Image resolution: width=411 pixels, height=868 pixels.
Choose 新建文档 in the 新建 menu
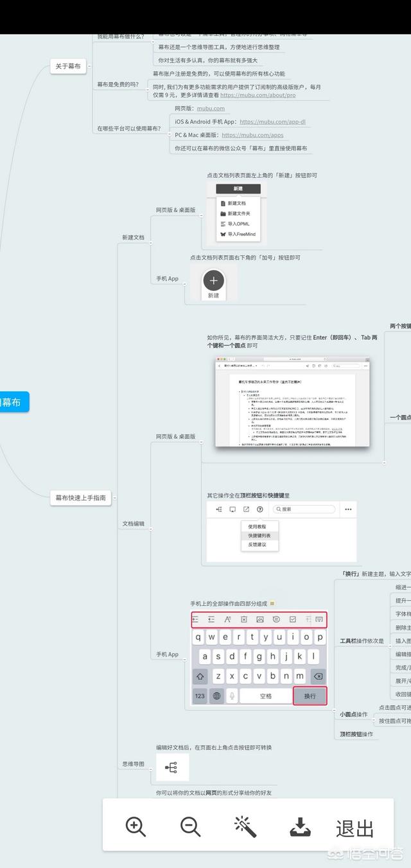tap(238, 203)
